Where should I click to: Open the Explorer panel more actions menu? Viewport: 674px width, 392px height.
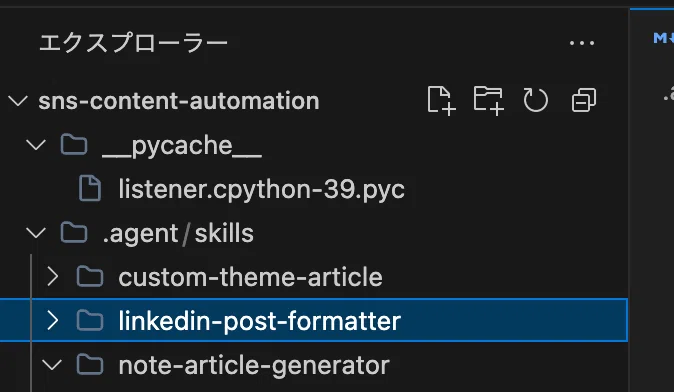click(582, 43)
